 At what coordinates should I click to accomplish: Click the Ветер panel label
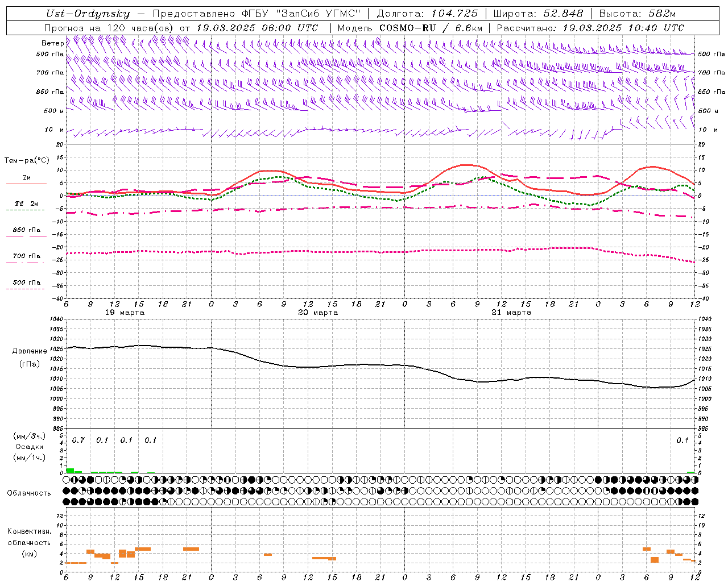click(x=52, y=43)
